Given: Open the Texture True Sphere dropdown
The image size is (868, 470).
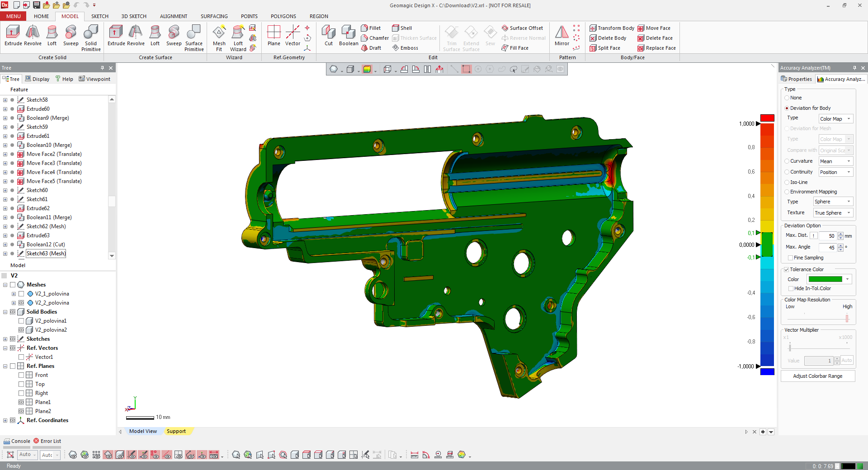Looking at the screenshot, I should [x=832, y=213].
